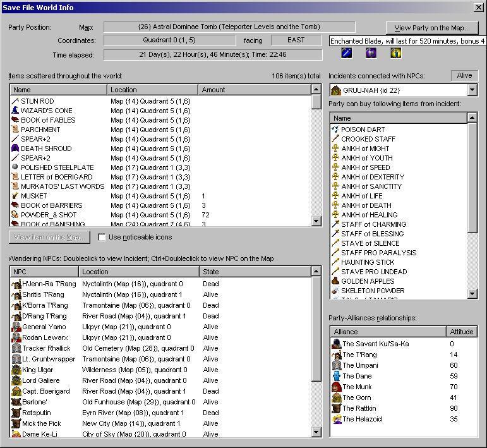Click the Enchanted Blade spell effect icon
The width and height of the screenshot is (487, 448).
(x=346, y=53)
